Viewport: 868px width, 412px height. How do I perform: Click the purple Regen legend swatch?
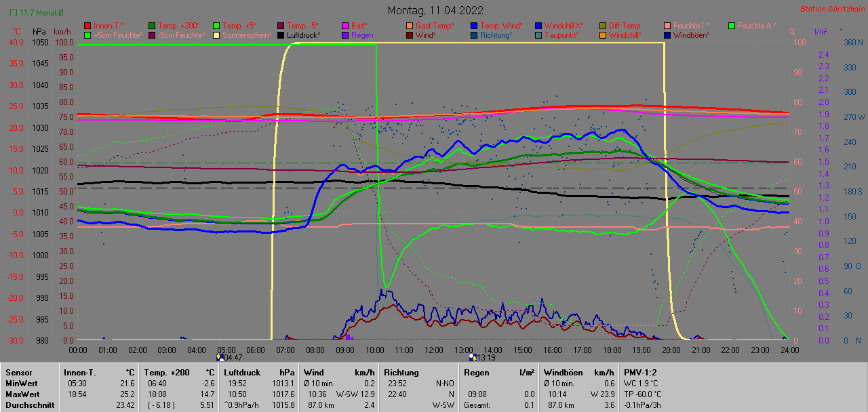(x=345, y=35)
